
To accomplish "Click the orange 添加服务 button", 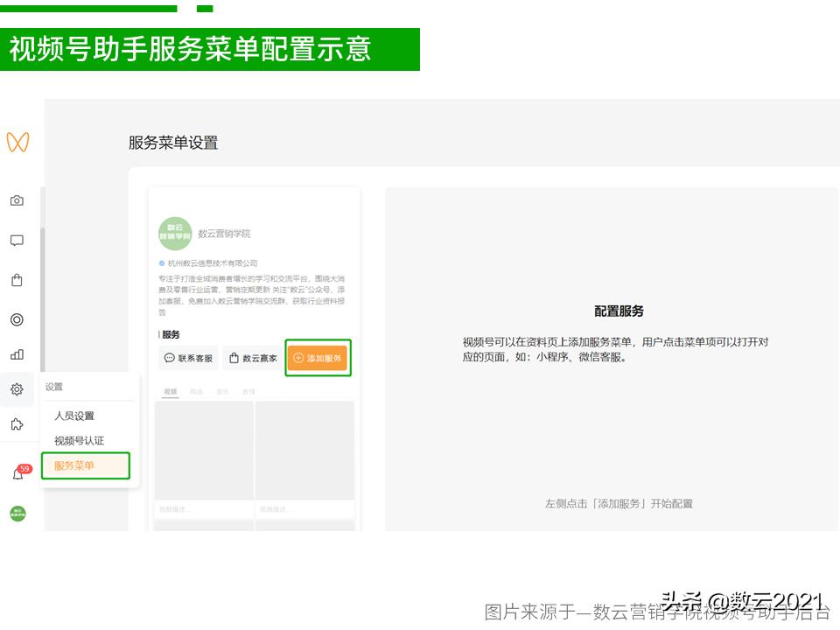I will pos(318,359).
